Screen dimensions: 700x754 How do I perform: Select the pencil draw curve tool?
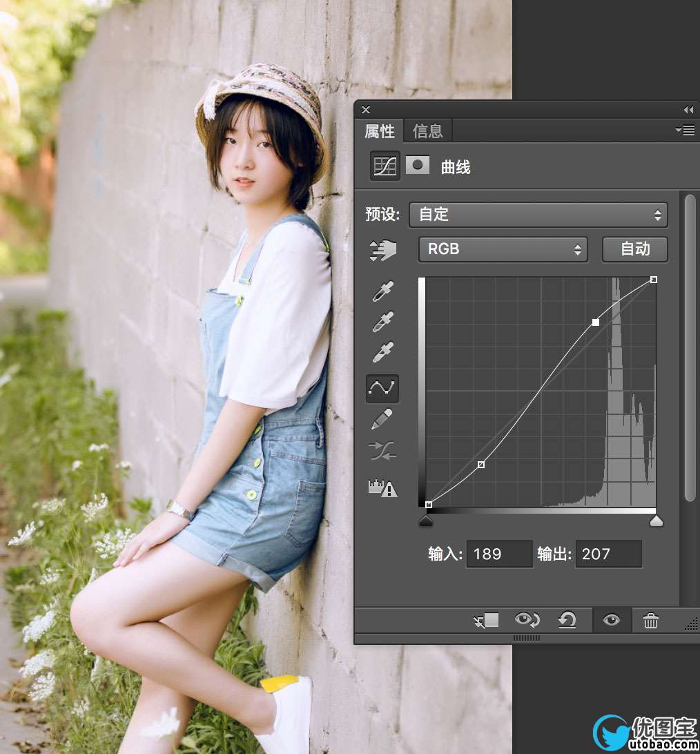pyautogui.click(x=382, y=419)
